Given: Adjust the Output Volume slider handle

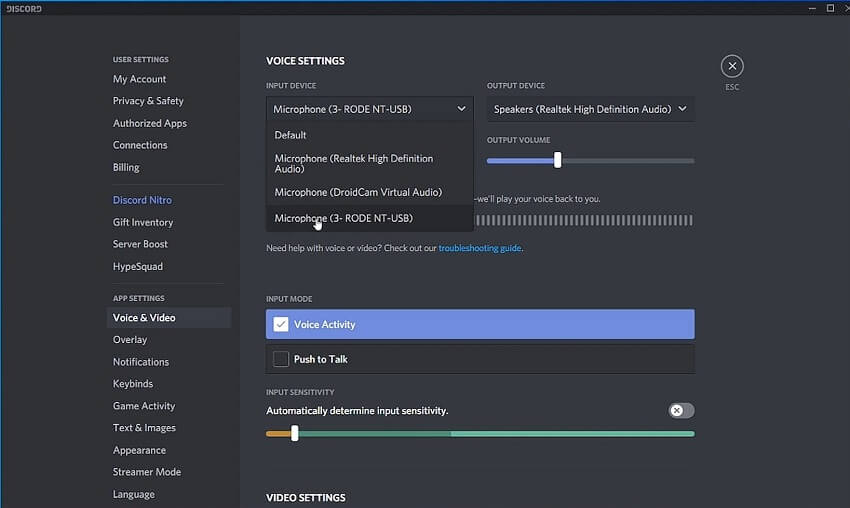Looking at the screenshot, I should [557, 160].
